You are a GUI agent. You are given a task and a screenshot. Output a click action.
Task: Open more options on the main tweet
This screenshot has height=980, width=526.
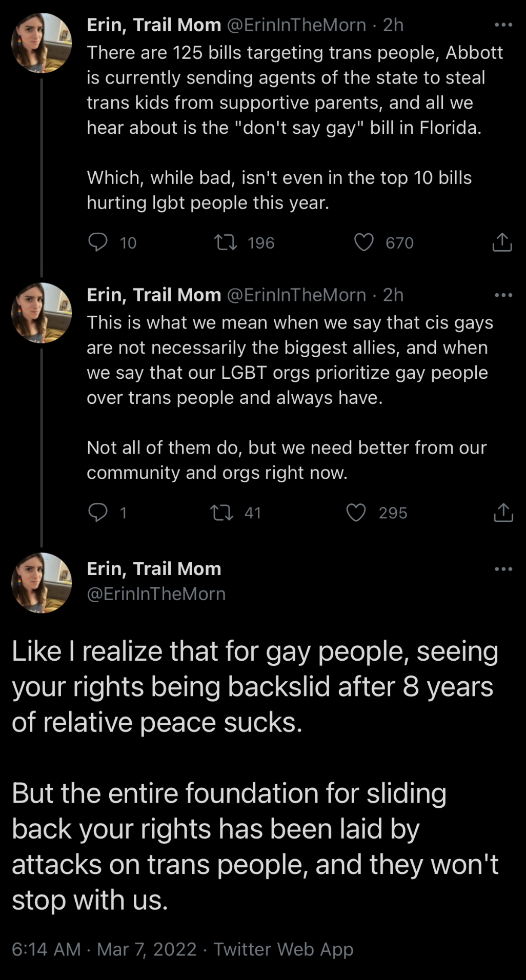[x=503, y=568]
